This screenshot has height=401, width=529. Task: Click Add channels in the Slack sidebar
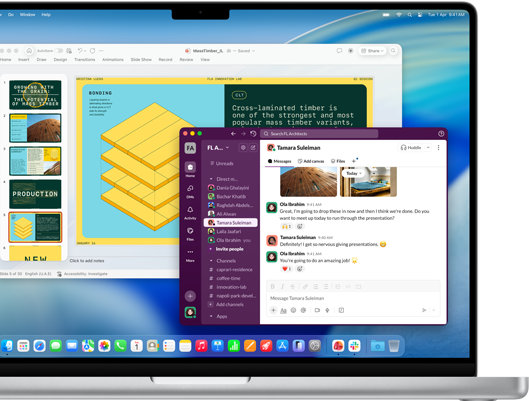point(229,305)
